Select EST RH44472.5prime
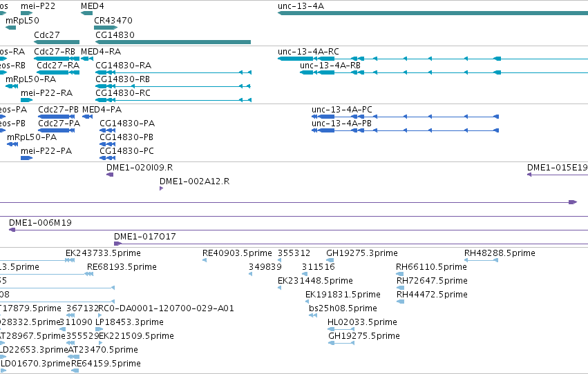Screen dimensions: 588x374 tap(401, 302)
